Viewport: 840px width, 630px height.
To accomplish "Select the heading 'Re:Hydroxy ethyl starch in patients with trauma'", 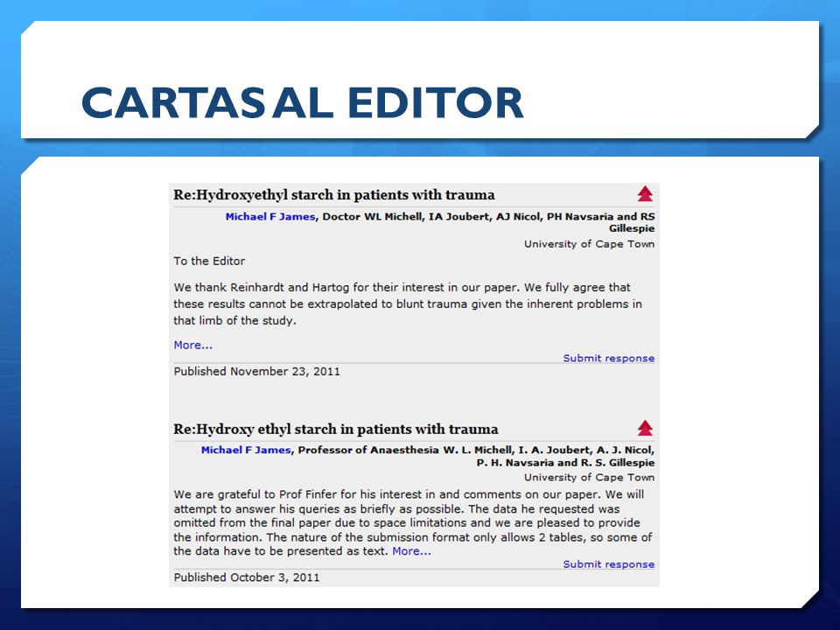I will pos(336,429).
